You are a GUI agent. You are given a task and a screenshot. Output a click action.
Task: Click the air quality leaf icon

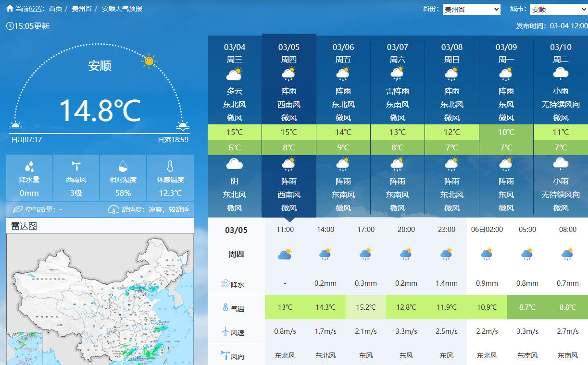[17, 209]
